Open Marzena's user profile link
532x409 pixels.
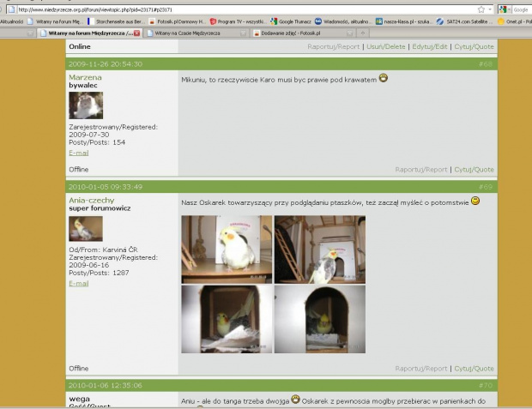[x=85, y=77]
